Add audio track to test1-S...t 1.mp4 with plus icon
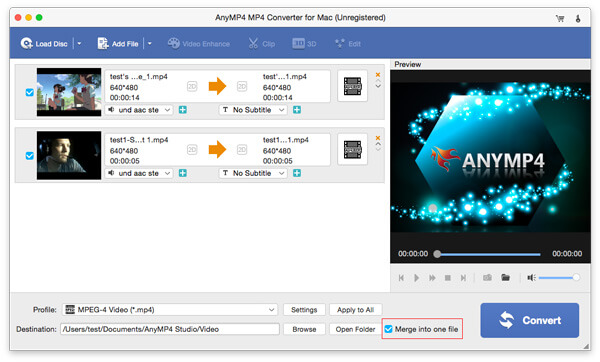The image size is (600, 362). click(183, 173)
